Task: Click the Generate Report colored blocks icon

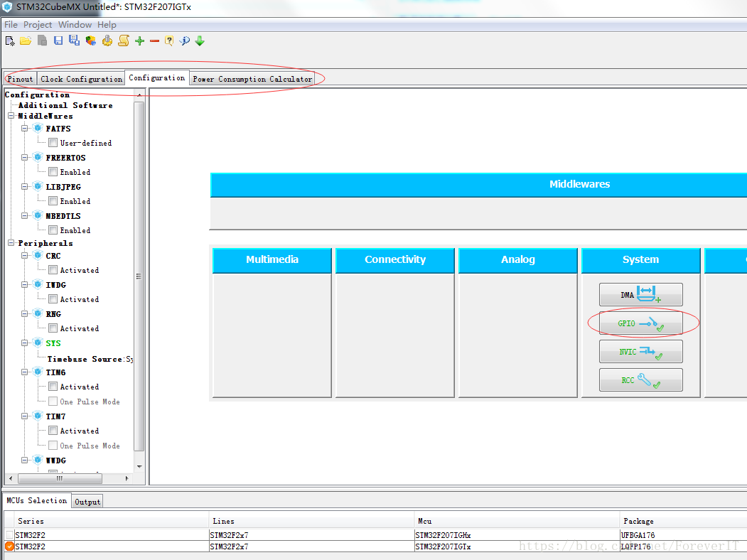Action: [x=90, y=41]
